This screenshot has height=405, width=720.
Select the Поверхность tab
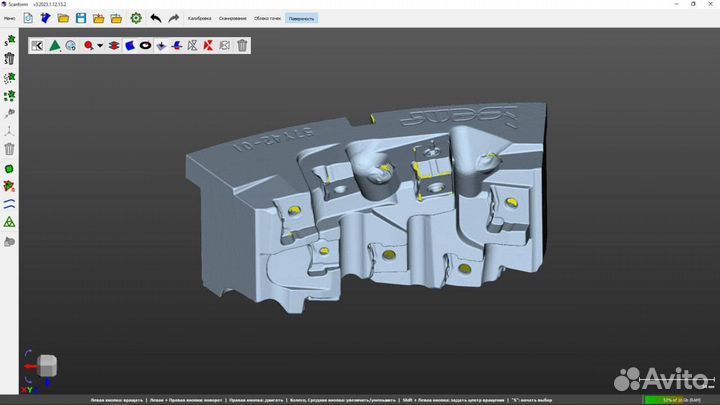point(301,18)
